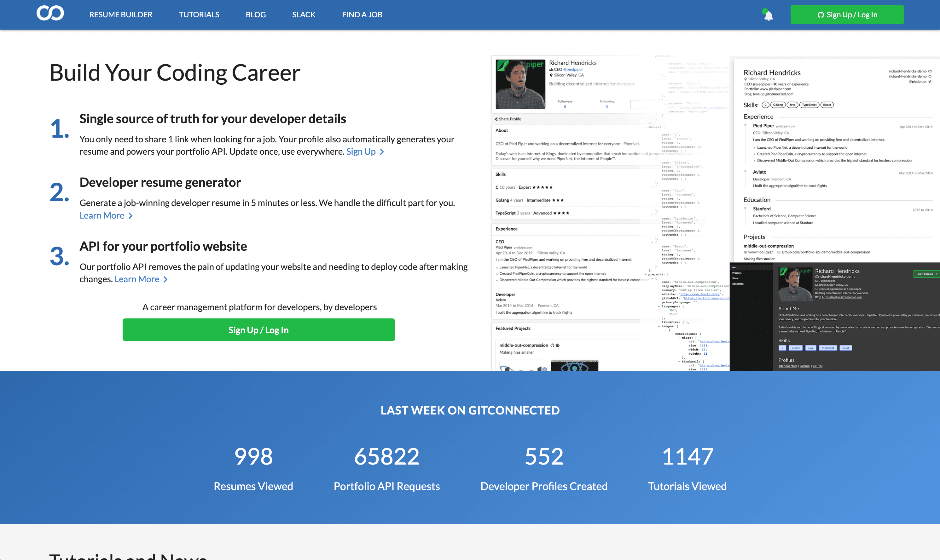Screen dimensions: 940x560
Task: Click the globe icon beside middle-out-compression project
Action: (558, 345)
